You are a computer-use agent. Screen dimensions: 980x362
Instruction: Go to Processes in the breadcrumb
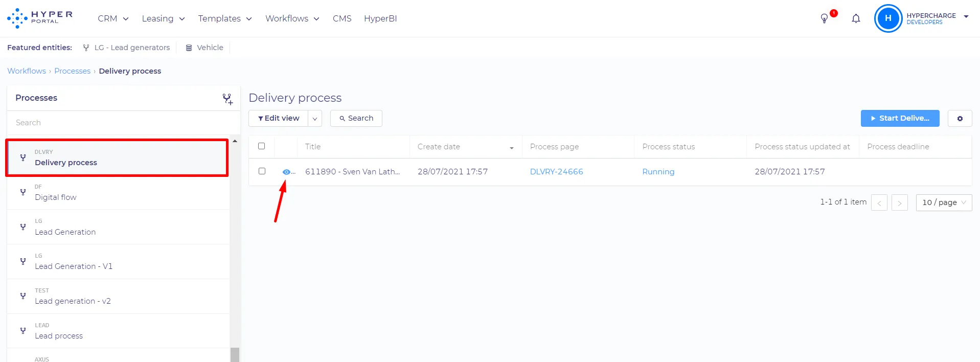[x=72, y=71]
